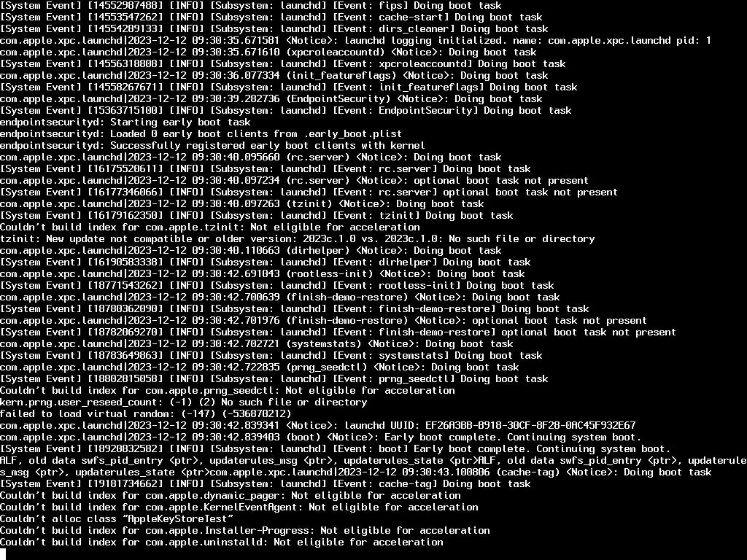
Task: Click the text cursor block below the log
Action: pos(3,554)
